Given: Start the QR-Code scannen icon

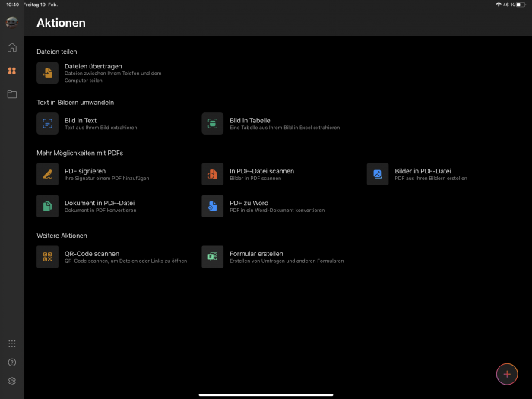Looking at the screenshot, I should (47, 257).
